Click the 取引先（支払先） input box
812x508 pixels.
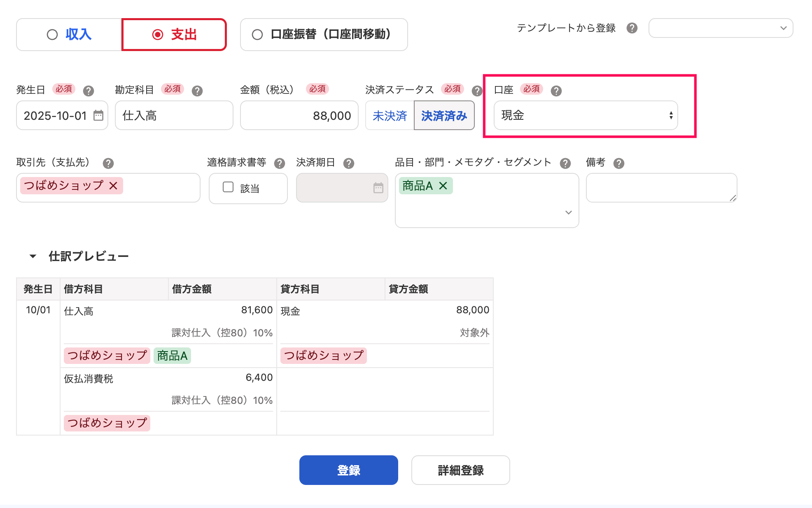[x=108, y=188]
